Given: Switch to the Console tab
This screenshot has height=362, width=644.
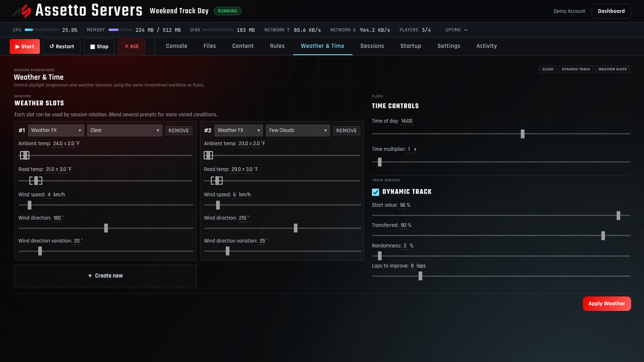Looking at the screenshot, I should [x=177, y=46].
